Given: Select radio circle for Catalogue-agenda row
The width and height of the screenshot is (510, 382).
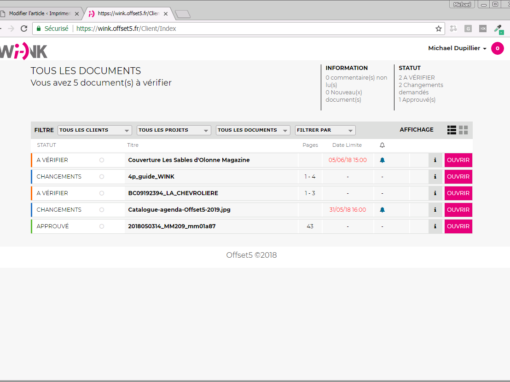Looking at the screenshot, I should pyautogui.click(x=102, y=210).
